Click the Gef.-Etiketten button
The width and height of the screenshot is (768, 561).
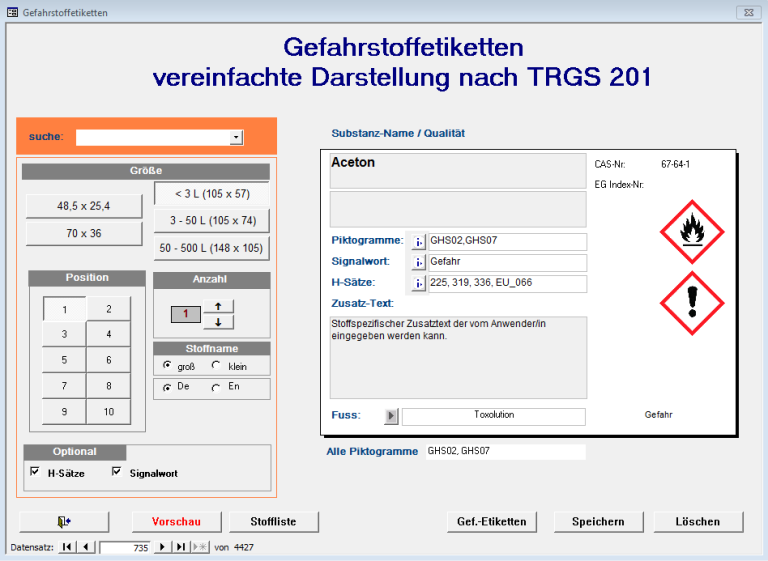point(492,522)
